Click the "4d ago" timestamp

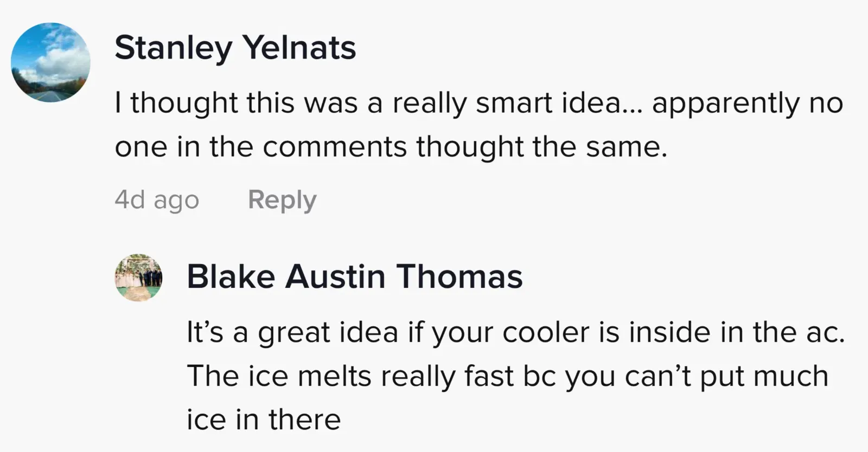pyautogui.click(x=157, y=199)
